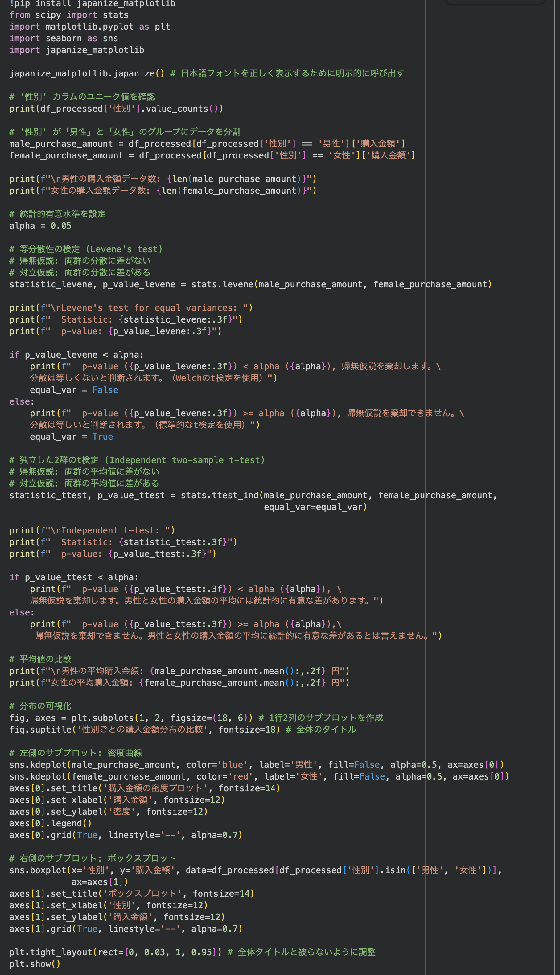Click the sns.kdeplot line with color='red'
Screen dimensions: 560x975
click(259, 777)
